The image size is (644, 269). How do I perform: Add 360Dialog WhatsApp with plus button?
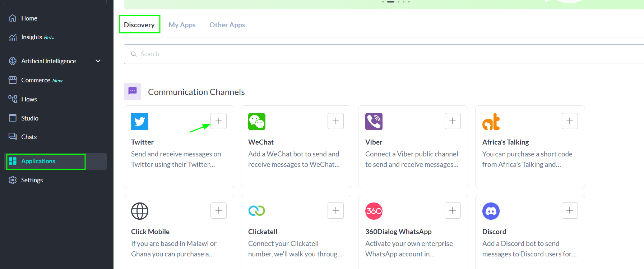(453, 210)
